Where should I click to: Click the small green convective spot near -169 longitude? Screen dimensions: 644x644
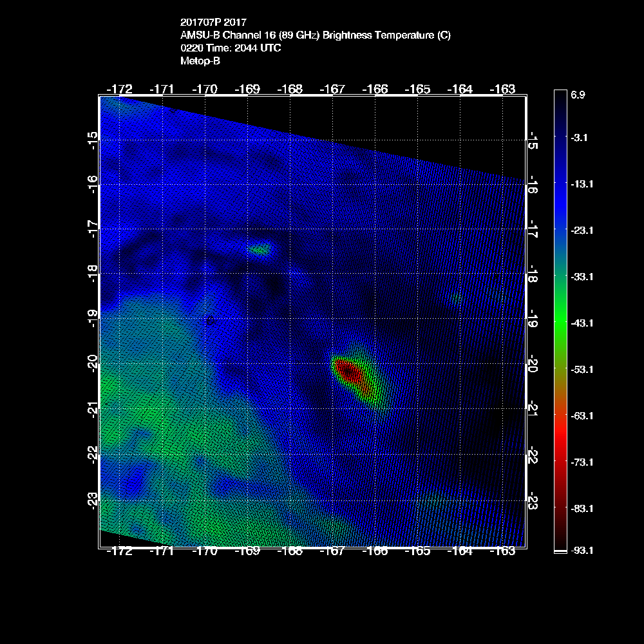click(260, 249)
